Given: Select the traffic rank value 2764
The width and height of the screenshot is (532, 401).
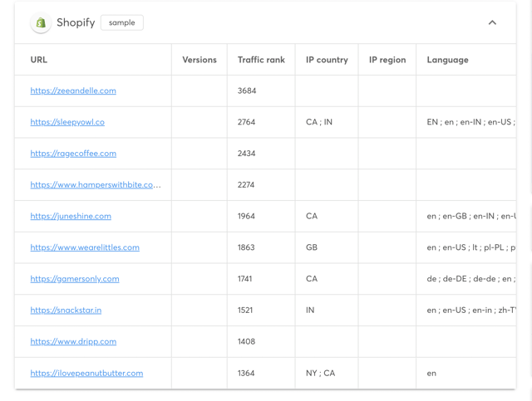Looking at the screenshot, I should tap(246, 122).
